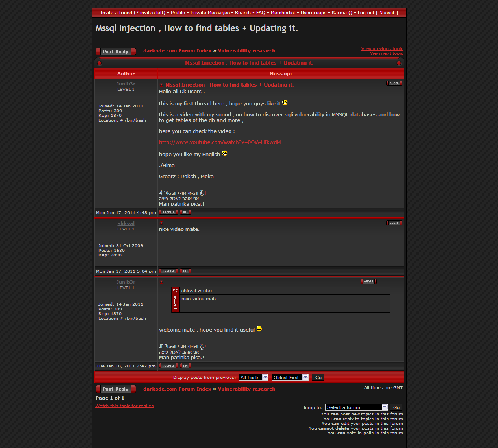Click Quote icon on Junib3r's first post
Viewport: 498px width, 448px height.
394,83
